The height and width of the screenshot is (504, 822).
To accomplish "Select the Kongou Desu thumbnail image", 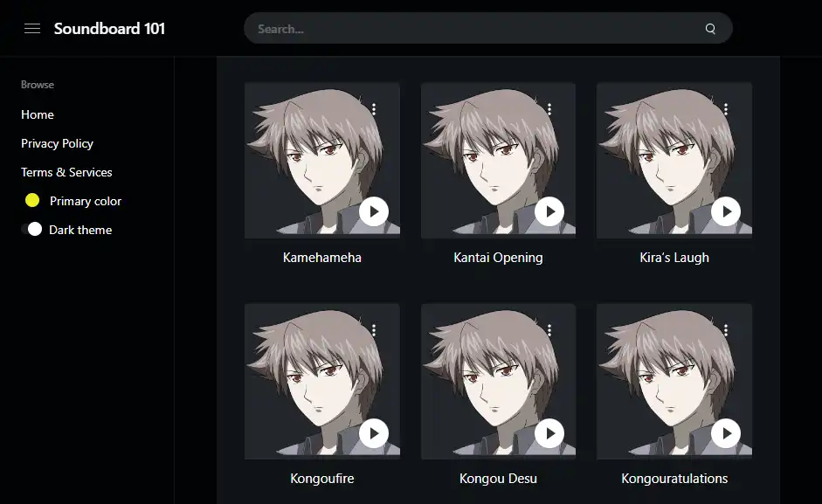I will point(498,382).
